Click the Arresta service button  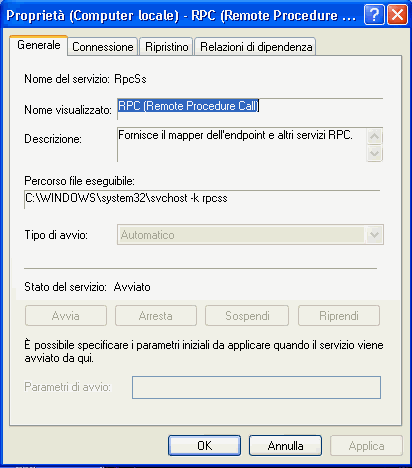(x=156, y=315)
